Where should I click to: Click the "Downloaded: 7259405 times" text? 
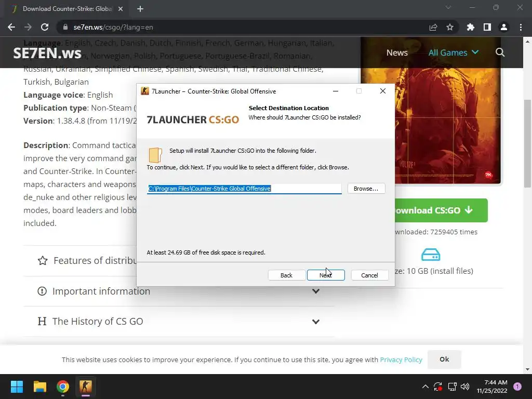tap(436, 232)
